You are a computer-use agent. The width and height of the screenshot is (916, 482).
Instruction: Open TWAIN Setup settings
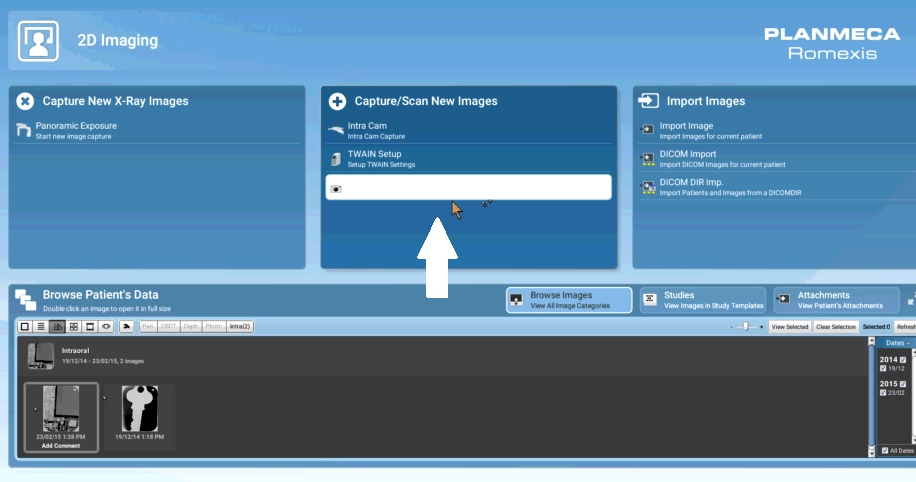(469, 159)
